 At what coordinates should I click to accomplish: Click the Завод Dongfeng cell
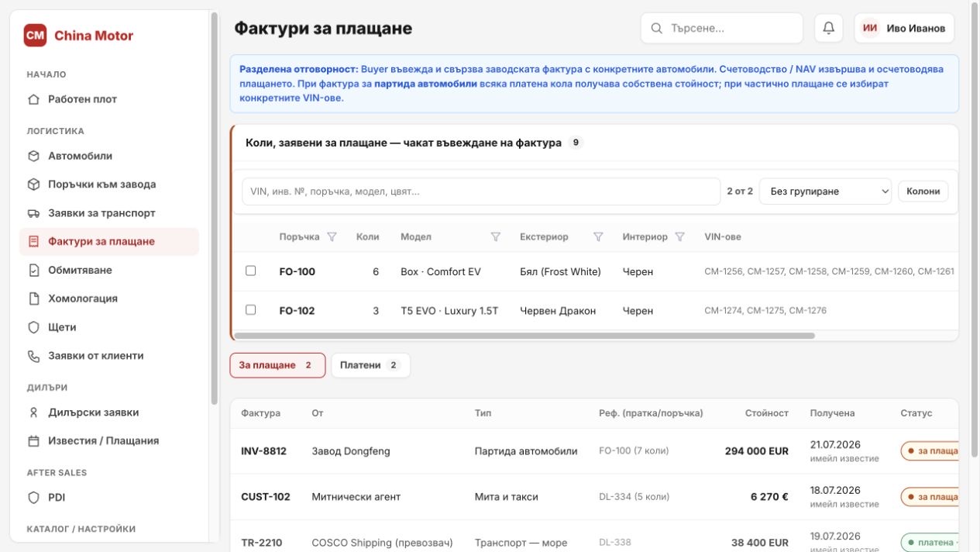(351, 451)
